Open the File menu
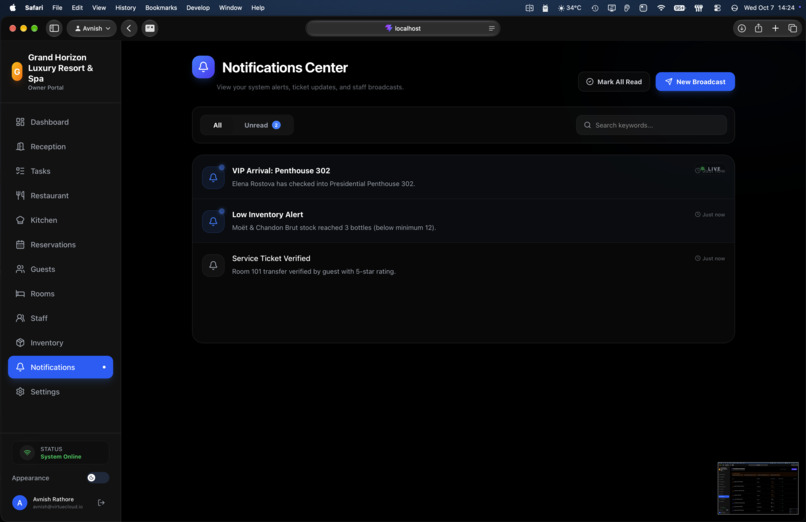This screenshot has width=806, height=522. [x=57, y=8]
